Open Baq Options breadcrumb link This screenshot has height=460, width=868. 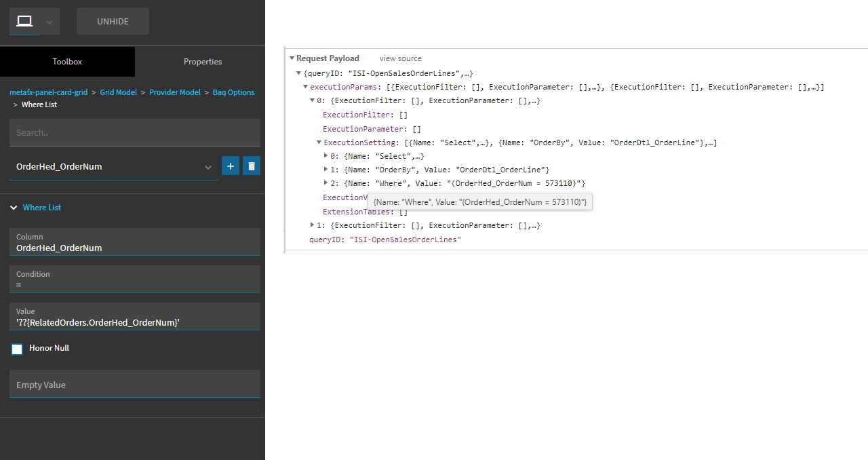(x=233, y=92)
